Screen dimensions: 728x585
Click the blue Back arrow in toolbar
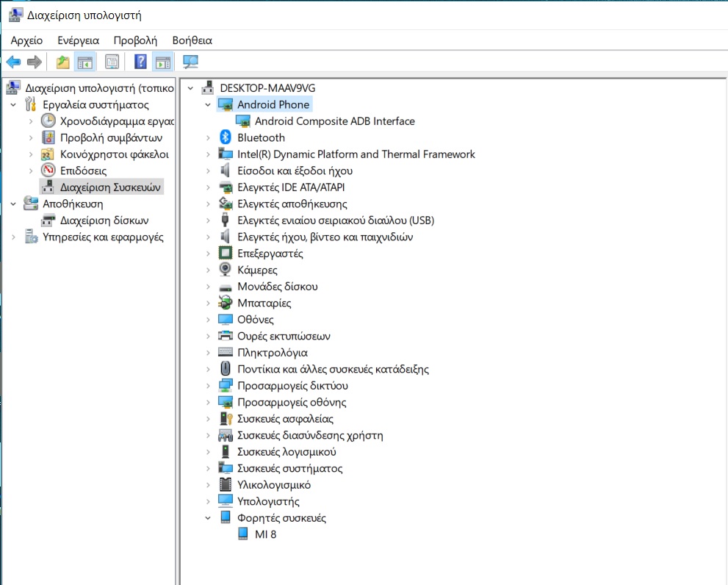13,62
